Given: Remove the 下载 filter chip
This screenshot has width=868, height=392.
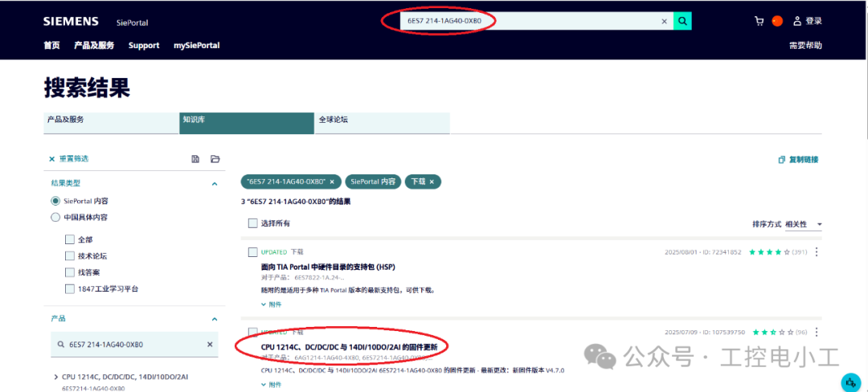Looking at the screenshot, I should click(x=432, y=182).
